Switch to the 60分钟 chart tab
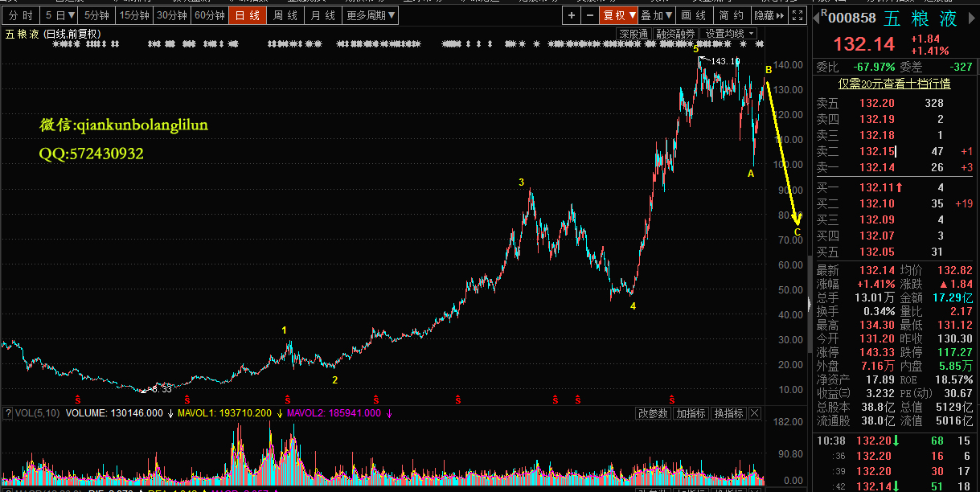This screenshot has height=492, width=980. 210,15
